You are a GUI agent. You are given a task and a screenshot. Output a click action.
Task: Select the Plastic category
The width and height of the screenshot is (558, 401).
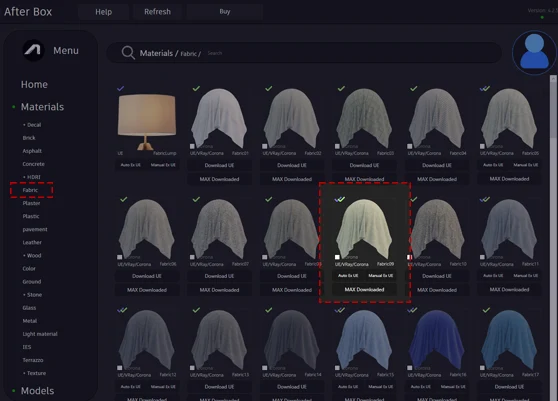pyautogui.click(x=31, y=216)
